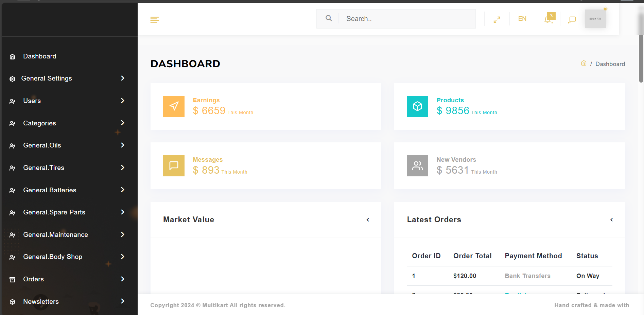
Task: Click the Bank Transfers payment link
Action: point(527,276)
